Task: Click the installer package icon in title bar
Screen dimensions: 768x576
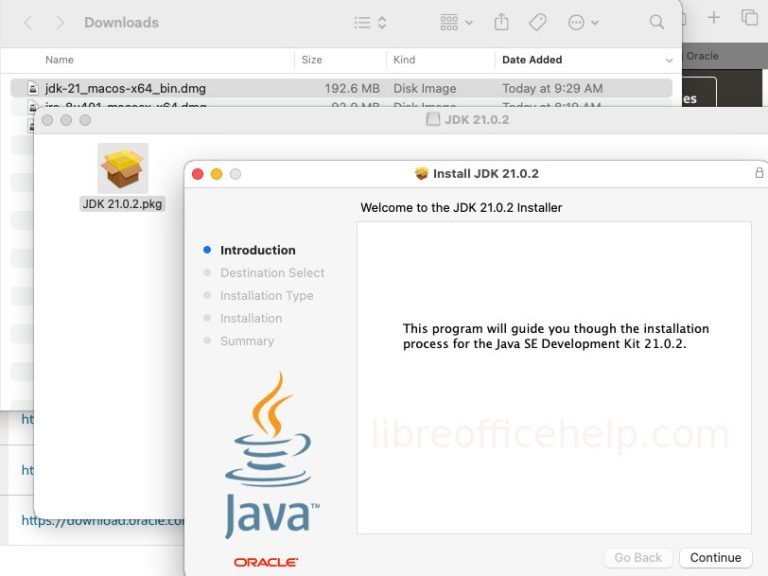Action: click(x=421, y=173)
